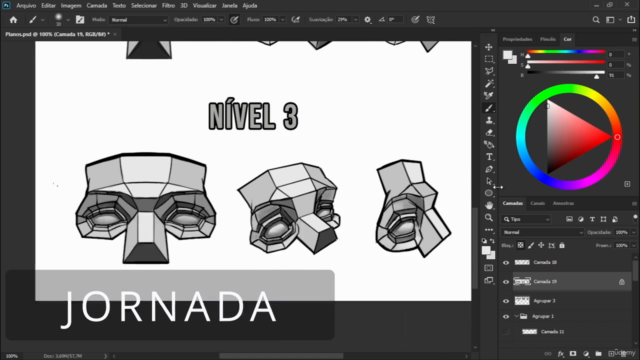Click the brightness B slider

pyautogui.click(x=566, y=72)
